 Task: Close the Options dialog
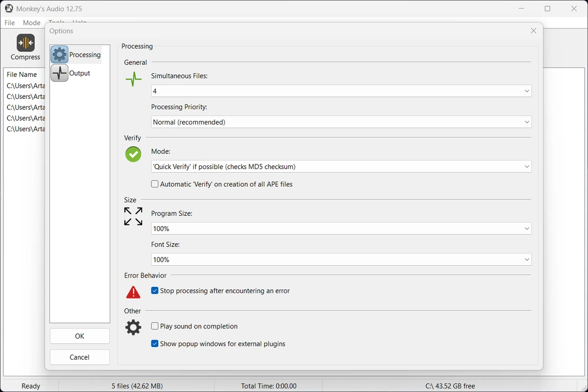click(x=534, y=31)
